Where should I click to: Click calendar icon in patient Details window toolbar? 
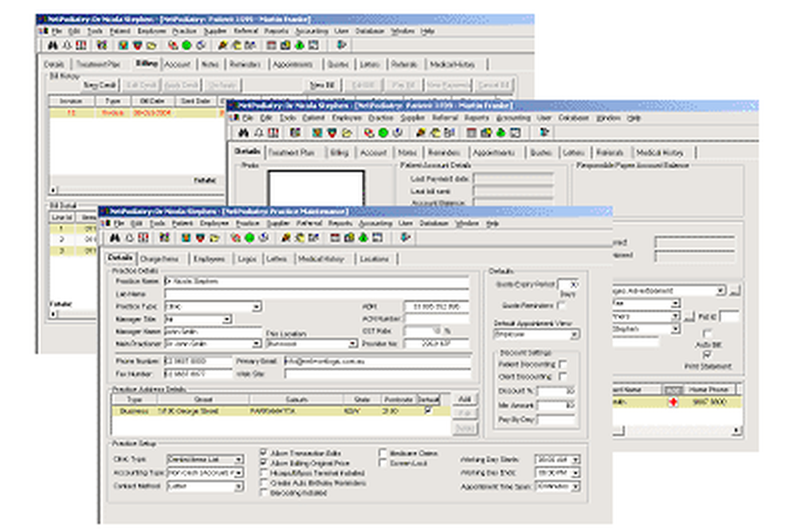pos(472,133)
